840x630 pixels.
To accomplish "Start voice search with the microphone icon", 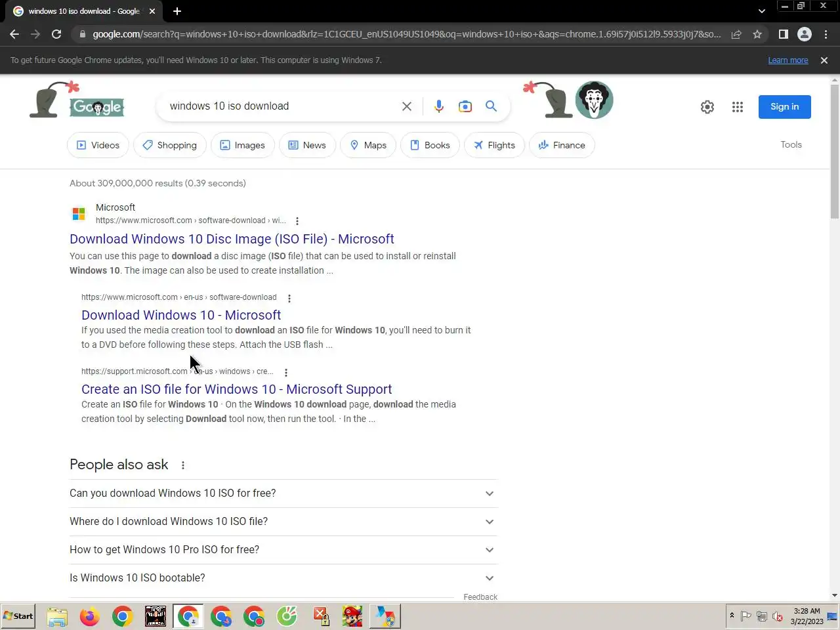I will pos(439,106).
